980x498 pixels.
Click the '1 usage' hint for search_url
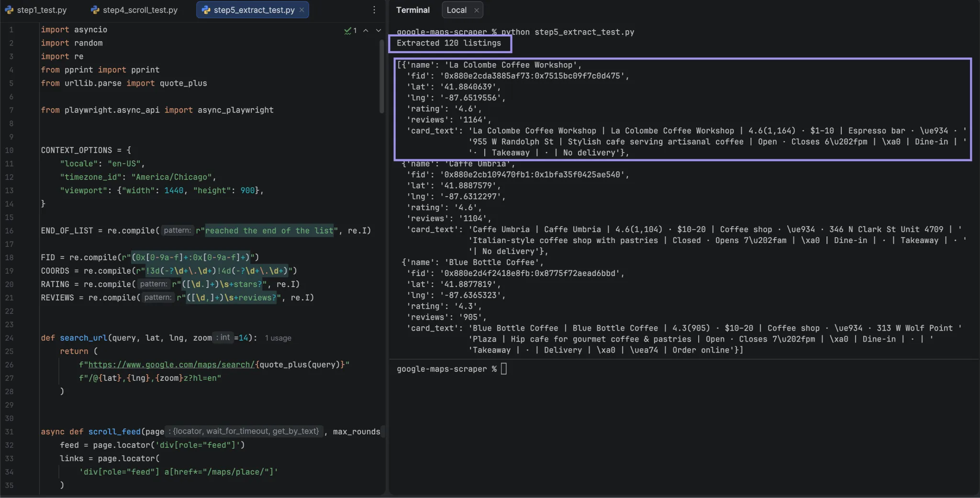point(278,338)
